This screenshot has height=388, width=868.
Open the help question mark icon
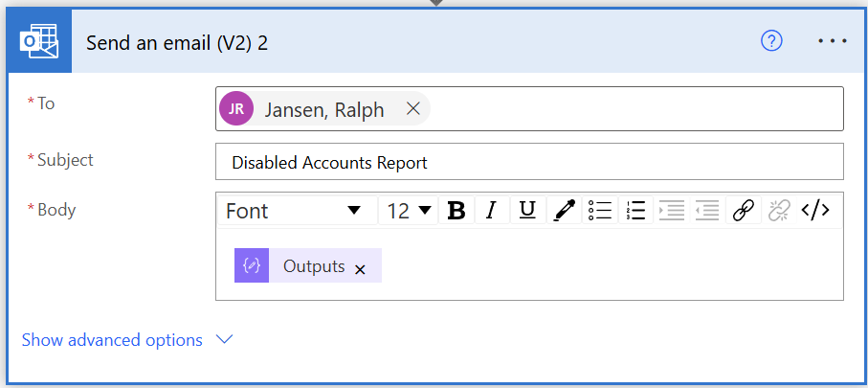click(x=771, y=41)
